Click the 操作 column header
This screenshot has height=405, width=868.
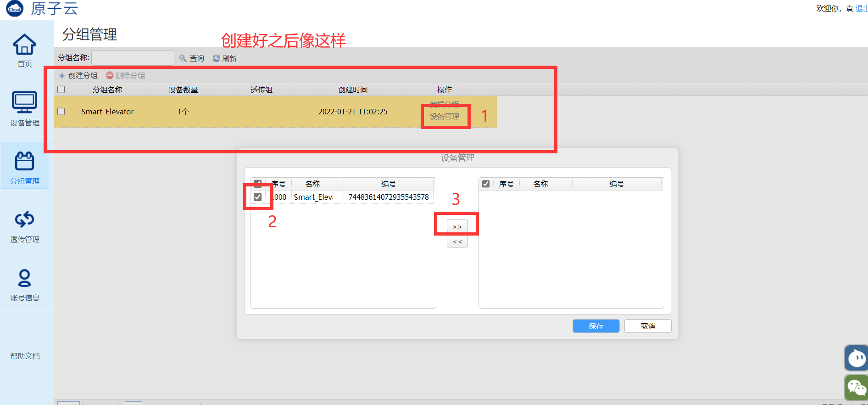[444, 90]
